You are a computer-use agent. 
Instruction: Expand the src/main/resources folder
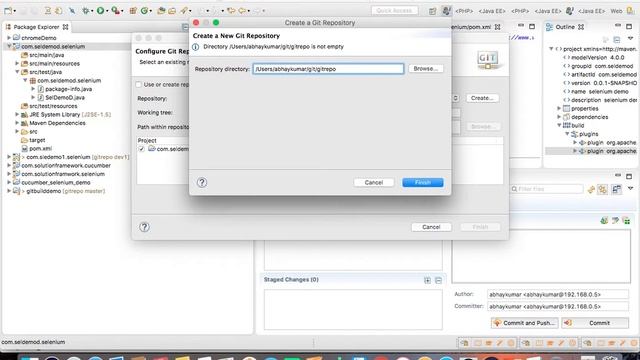point(17,63)
